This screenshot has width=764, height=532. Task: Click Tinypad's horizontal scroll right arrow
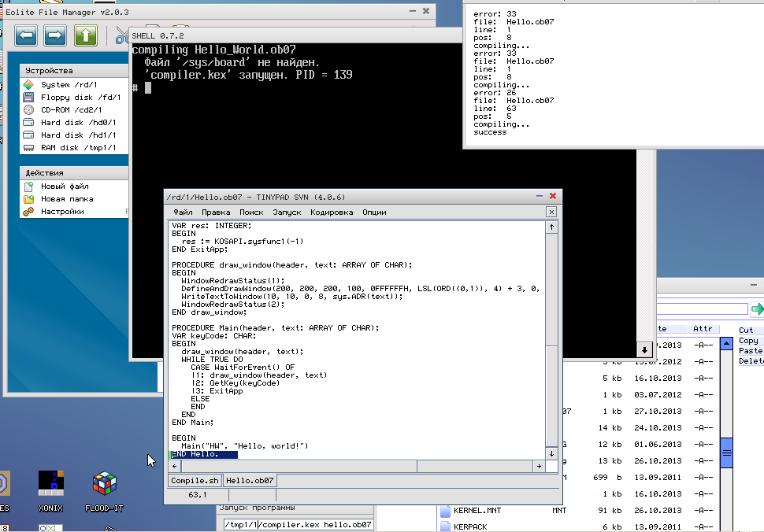click(x=540, y=467)
